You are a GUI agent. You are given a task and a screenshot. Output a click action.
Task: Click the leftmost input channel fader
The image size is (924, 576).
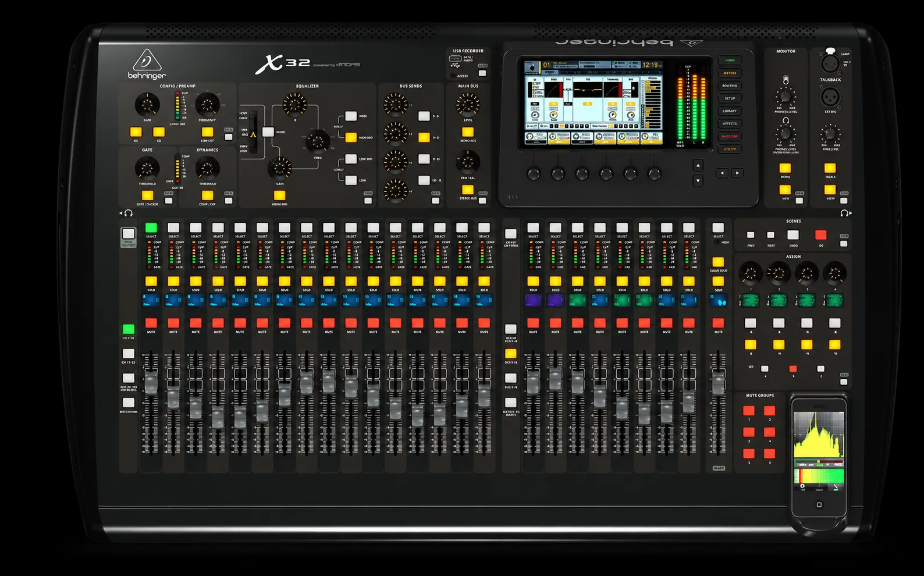click(151, 383)
